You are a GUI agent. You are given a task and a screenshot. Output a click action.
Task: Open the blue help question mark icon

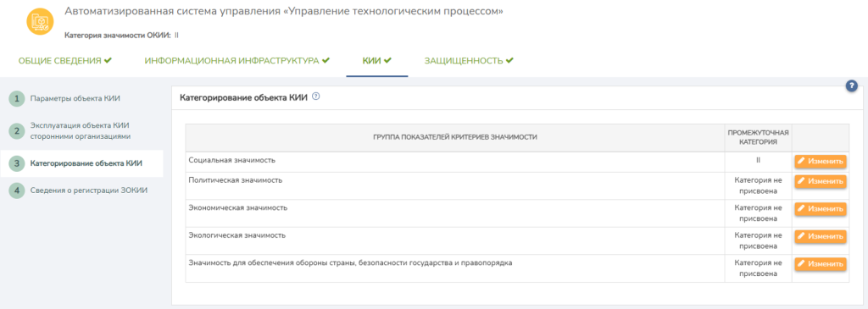[x=851, y=86]
